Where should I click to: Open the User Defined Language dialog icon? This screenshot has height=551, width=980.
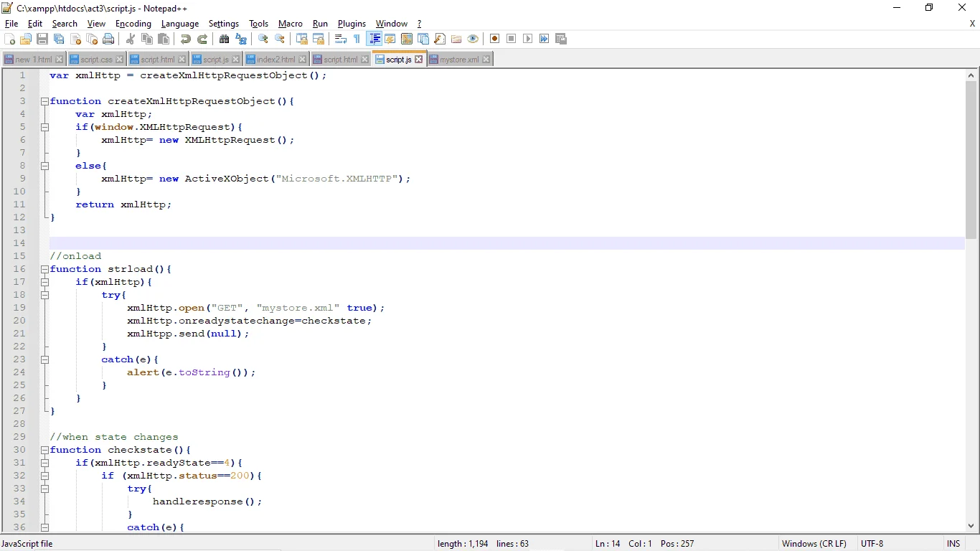click(390, 39)
